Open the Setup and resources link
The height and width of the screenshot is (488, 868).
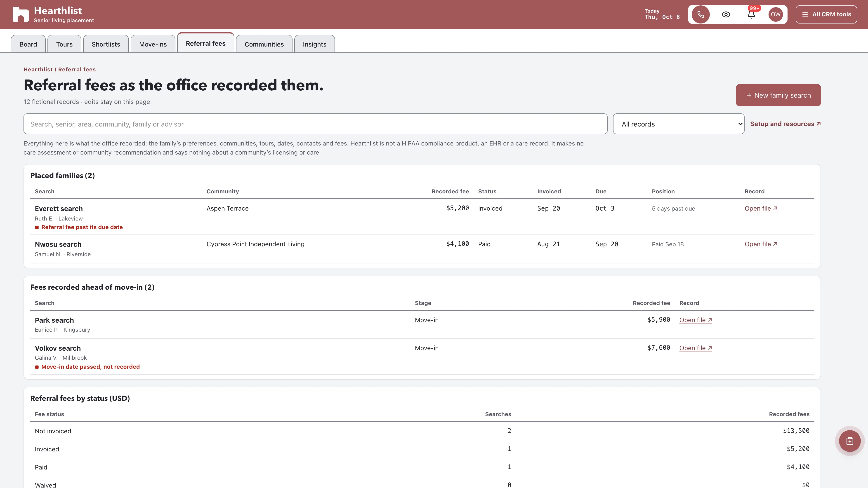(785, 124)
